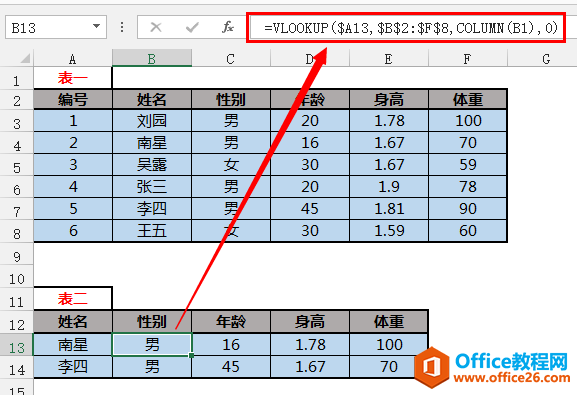Click the red 表一 title cell
Viewport: 577px width, 395px height.
point(73,78)
